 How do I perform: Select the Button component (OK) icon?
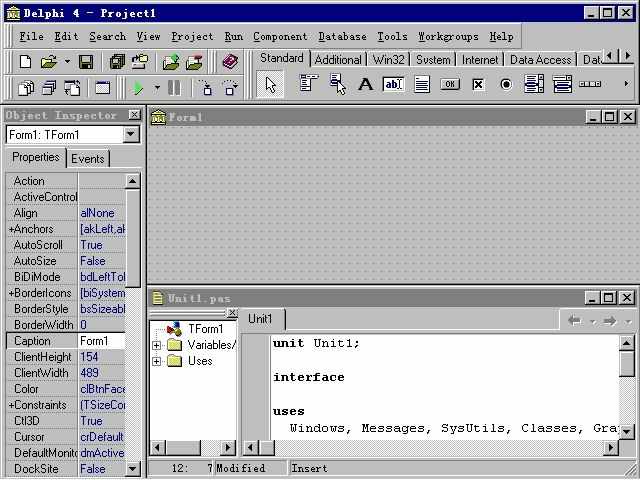pyautogui.click(x=450, y=84)
